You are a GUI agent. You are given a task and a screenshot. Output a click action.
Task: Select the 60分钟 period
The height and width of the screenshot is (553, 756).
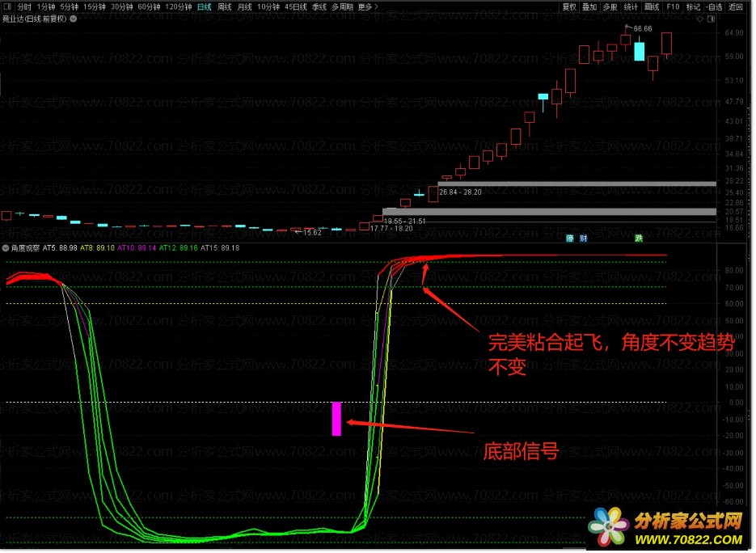coord(149,6)
